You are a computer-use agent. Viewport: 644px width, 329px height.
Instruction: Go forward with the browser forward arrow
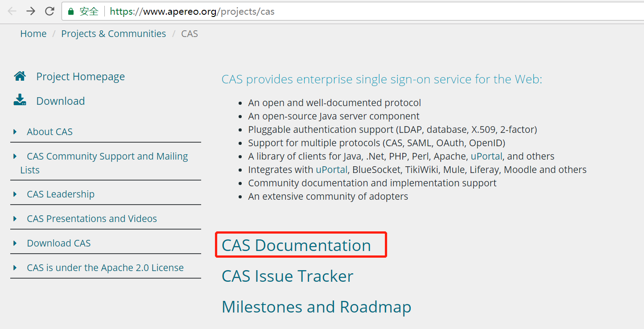click(x=31, y=11)
